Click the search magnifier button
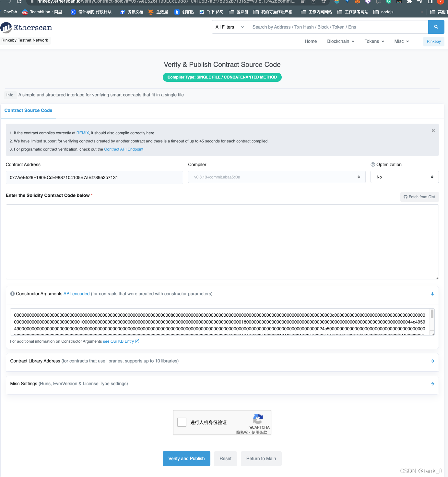The height and width of the screenshot is (477, 448). click(x=436, y=27)
